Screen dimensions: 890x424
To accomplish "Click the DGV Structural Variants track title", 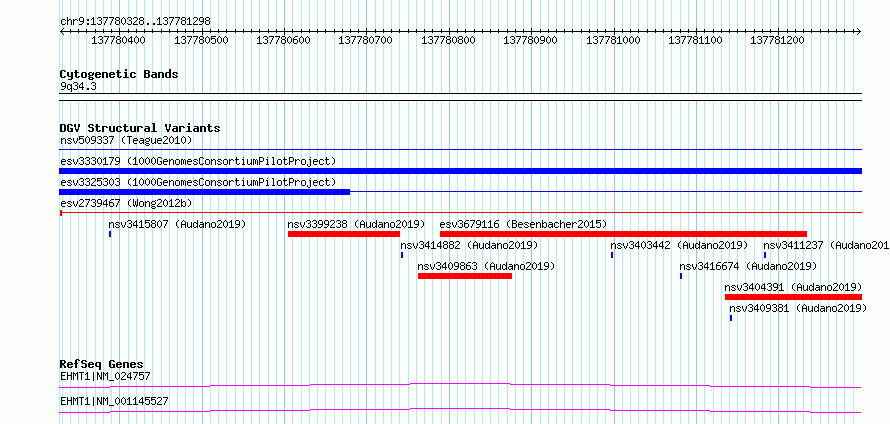I will [x=140, y=128].
